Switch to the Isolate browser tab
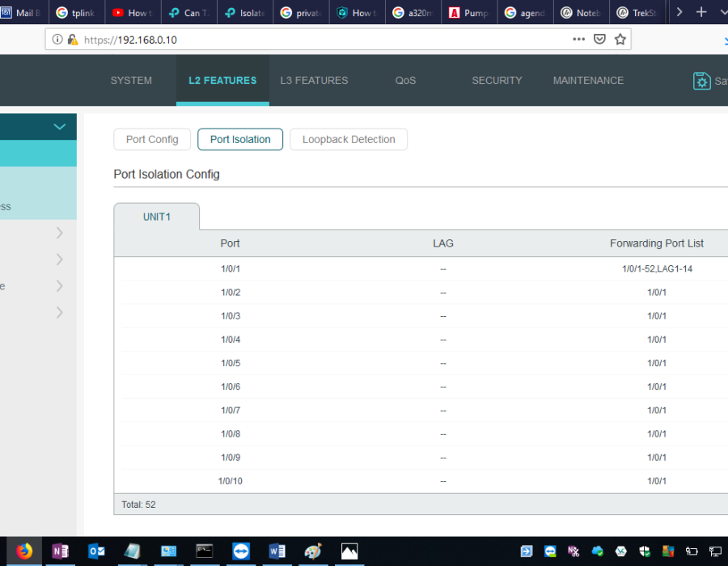728x566 pixels. [245, 12]
